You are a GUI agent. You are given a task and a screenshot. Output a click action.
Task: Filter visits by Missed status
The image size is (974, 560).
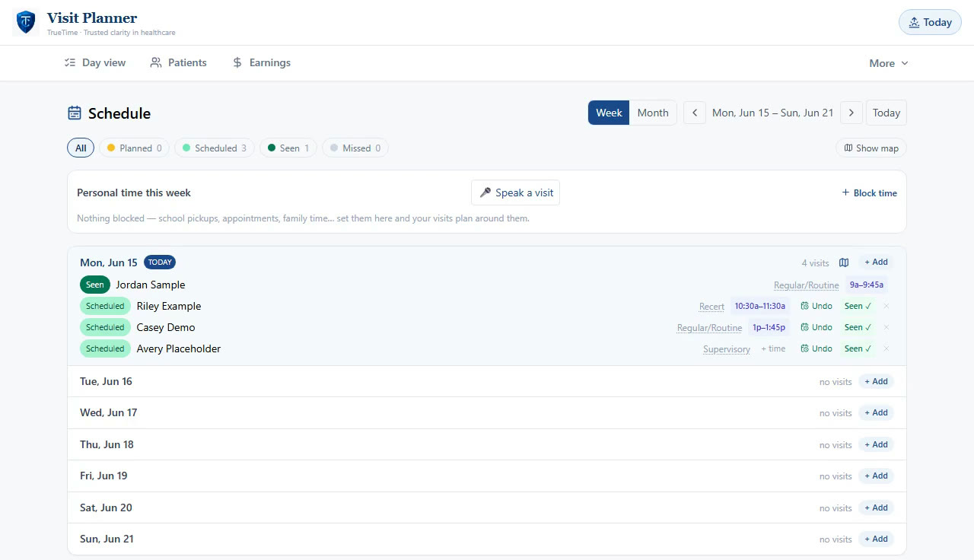click(355, 148)
